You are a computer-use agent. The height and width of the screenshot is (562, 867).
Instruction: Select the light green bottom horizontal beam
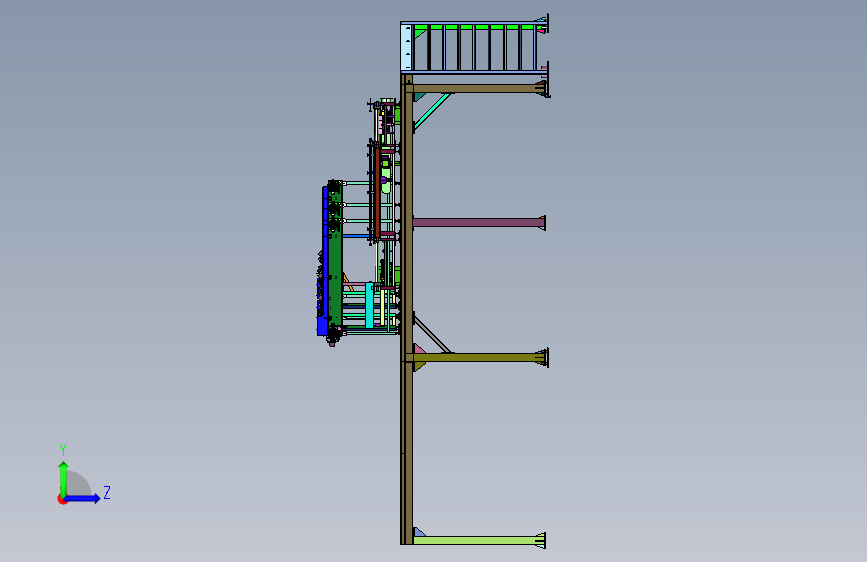click(x=479, y=540)
